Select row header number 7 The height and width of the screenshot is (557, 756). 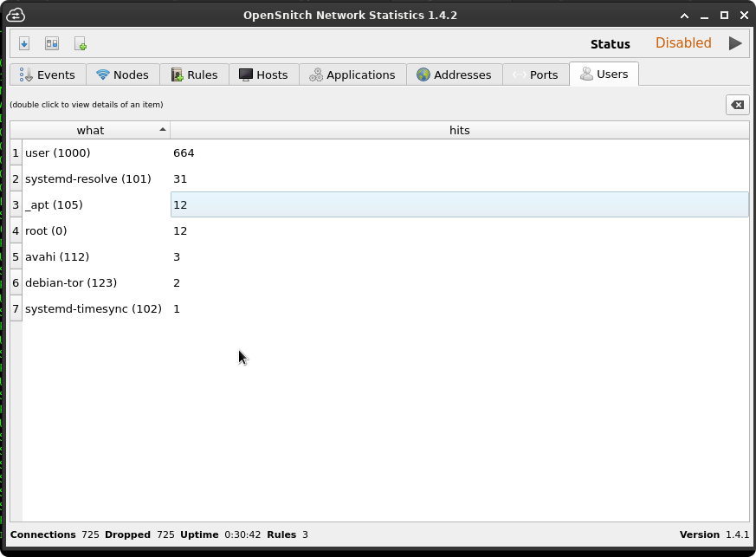[x=16, y=309]
